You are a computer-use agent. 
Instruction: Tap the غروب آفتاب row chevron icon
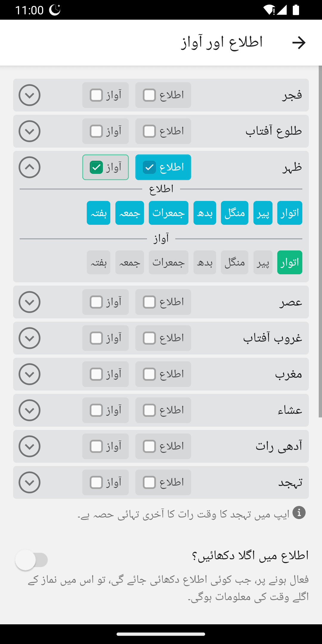tap(30, 338)
